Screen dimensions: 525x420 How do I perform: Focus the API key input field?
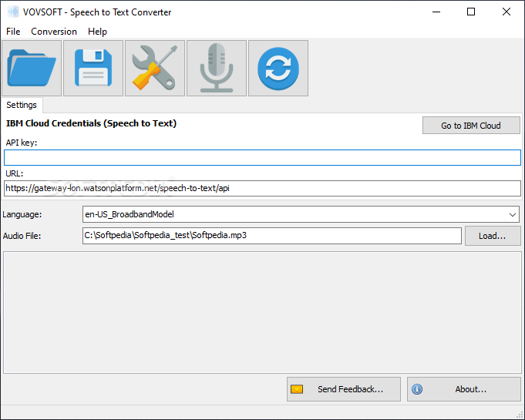(x=262, y=158)
